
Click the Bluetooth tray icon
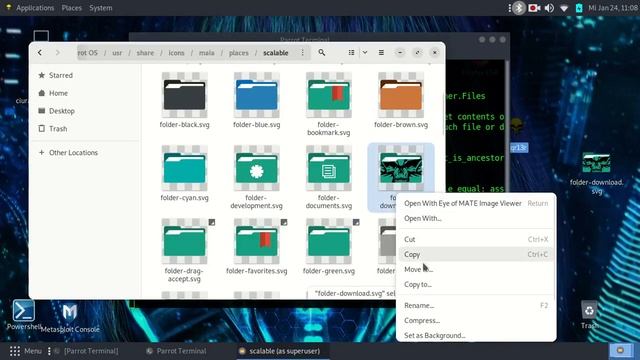click(519, 8)
